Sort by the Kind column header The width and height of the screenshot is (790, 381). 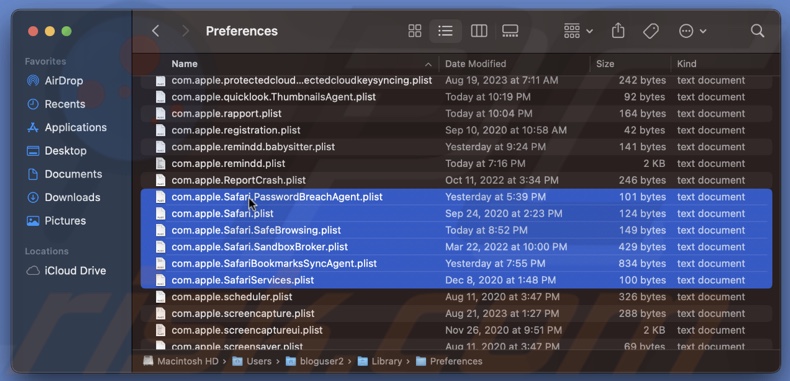686,64
